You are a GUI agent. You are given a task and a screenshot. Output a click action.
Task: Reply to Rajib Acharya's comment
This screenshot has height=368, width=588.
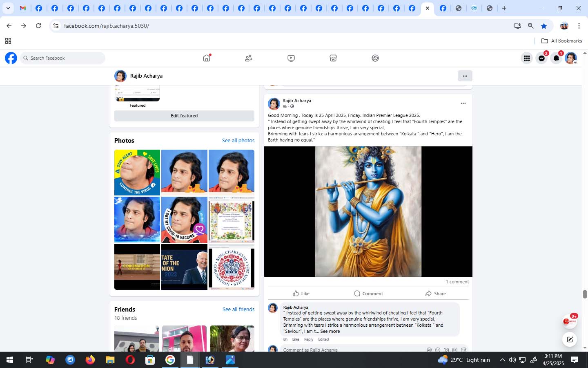coord(309,339)
